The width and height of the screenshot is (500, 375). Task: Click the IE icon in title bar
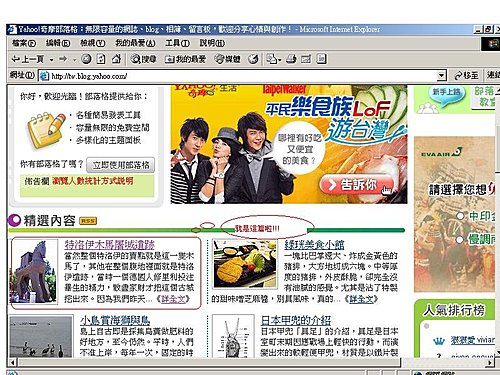(12, 29)
